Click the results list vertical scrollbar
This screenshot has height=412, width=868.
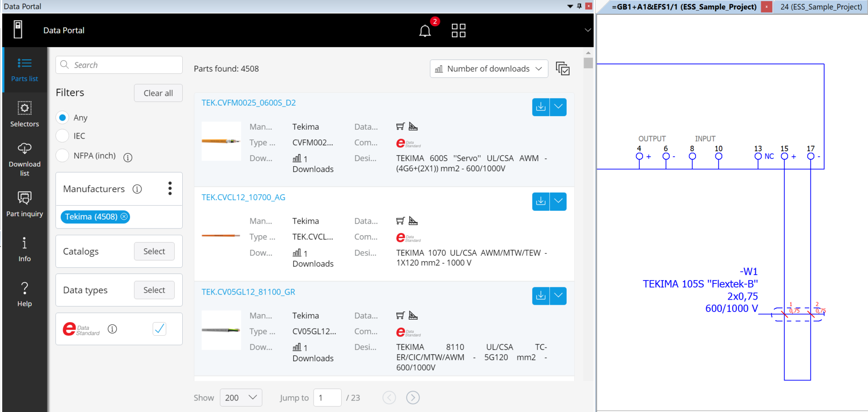[x=588, y=63]
